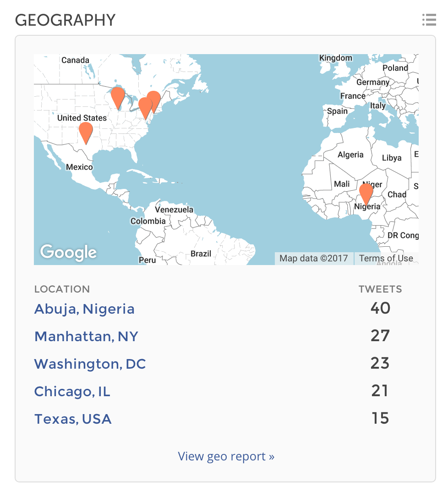Open the map's Terms of Use
This screenshot has width=448, height=498.
(x=386, y=258)
